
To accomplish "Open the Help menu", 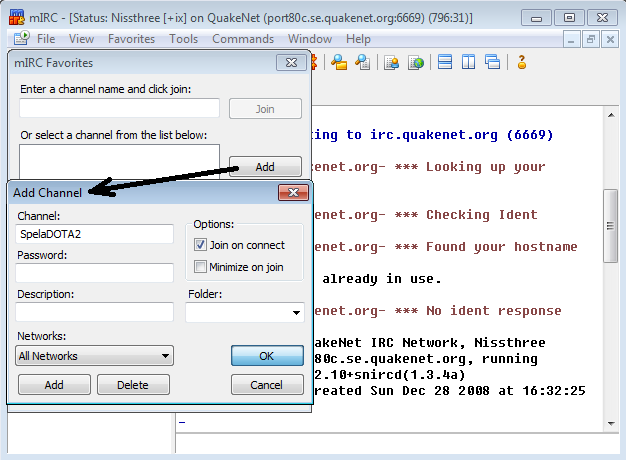I will (x=358, y=39).
